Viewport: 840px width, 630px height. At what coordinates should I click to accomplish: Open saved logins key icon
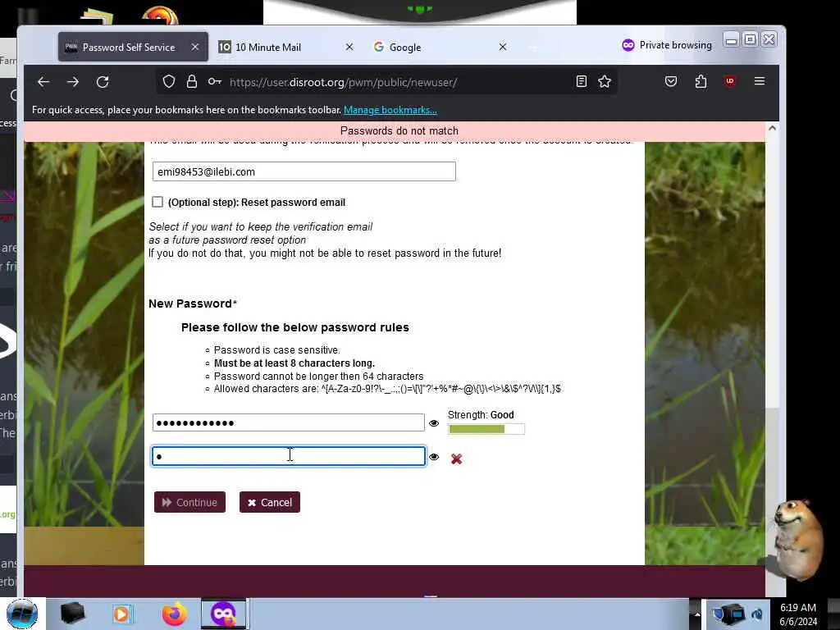(x=215, y=81)
